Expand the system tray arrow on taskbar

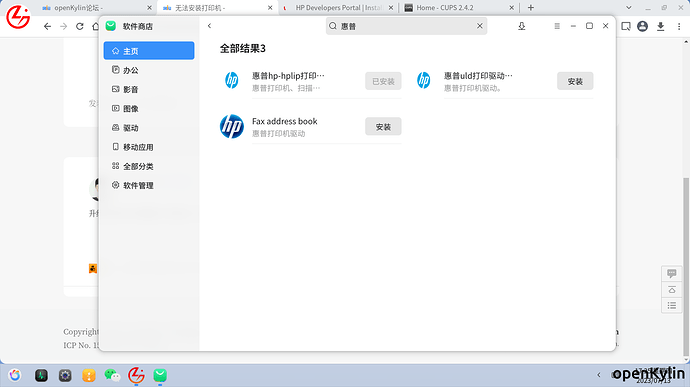point(598,375)
